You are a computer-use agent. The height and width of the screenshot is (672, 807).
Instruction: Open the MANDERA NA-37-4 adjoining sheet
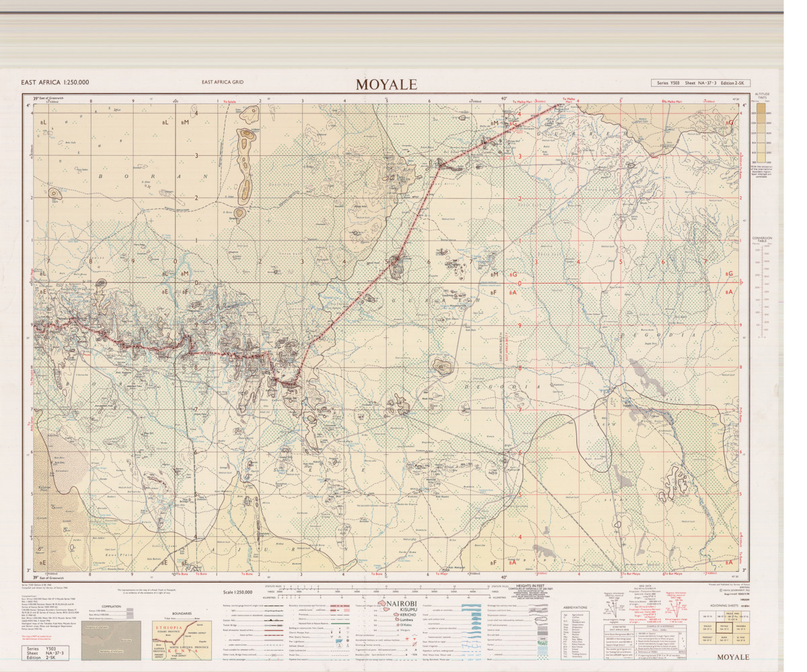click(x=742, y=628)
